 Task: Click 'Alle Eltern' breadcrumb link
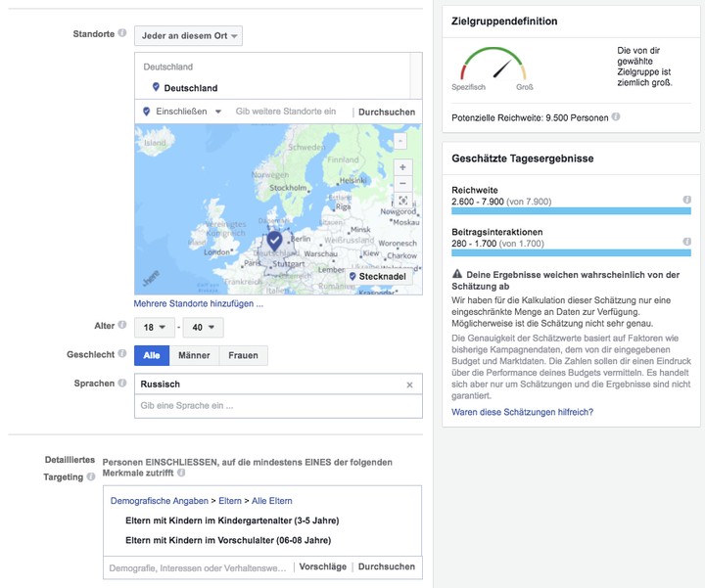tap(271, 501)
